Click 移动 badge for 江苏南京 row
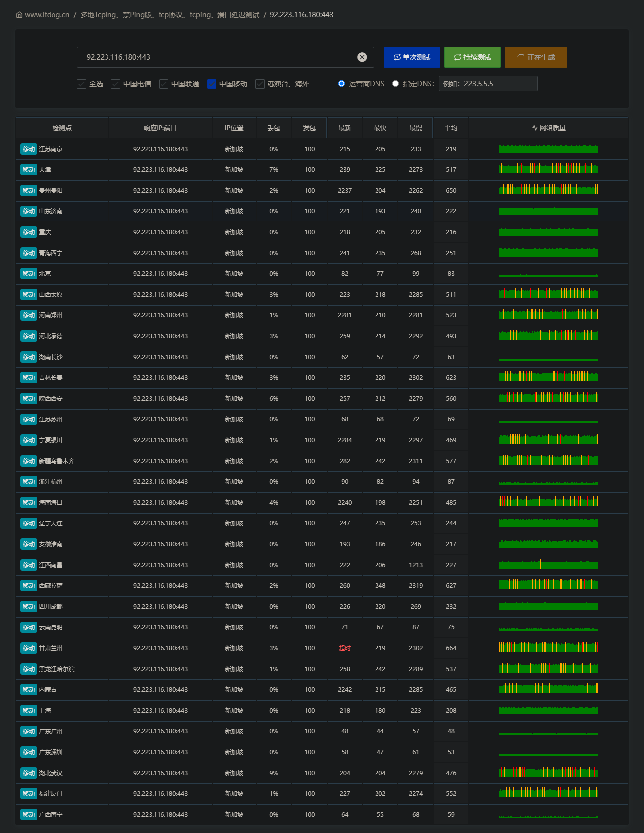The height and width of the screenshot is (833, 644). click(x=29, y=149)
